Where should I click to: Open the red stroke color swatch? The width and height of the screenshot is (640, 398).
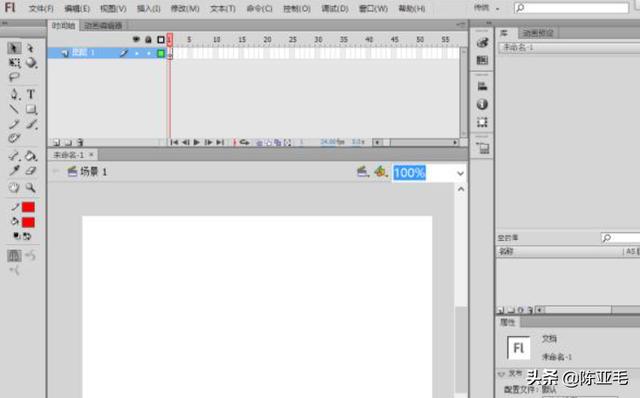(x=28, y=207)
